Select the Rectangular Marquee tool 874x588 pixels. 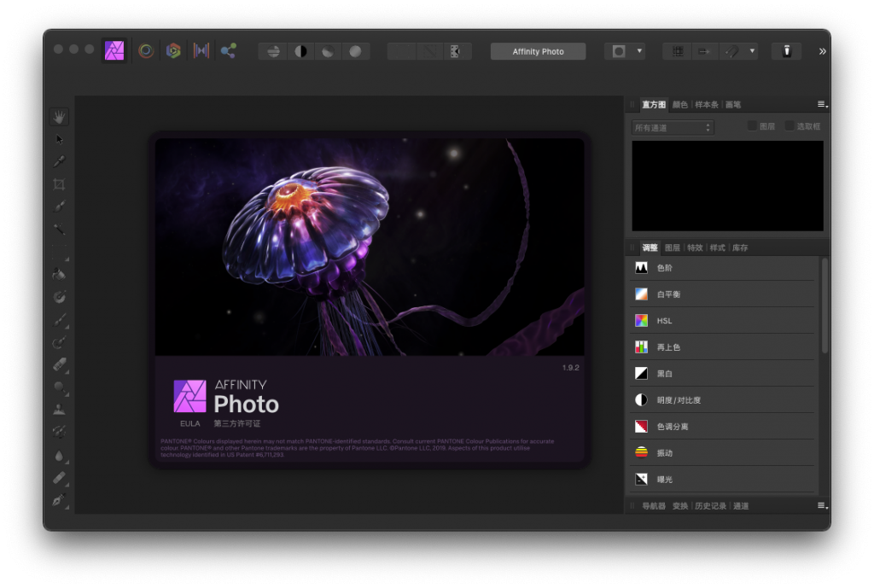(59, 252)
